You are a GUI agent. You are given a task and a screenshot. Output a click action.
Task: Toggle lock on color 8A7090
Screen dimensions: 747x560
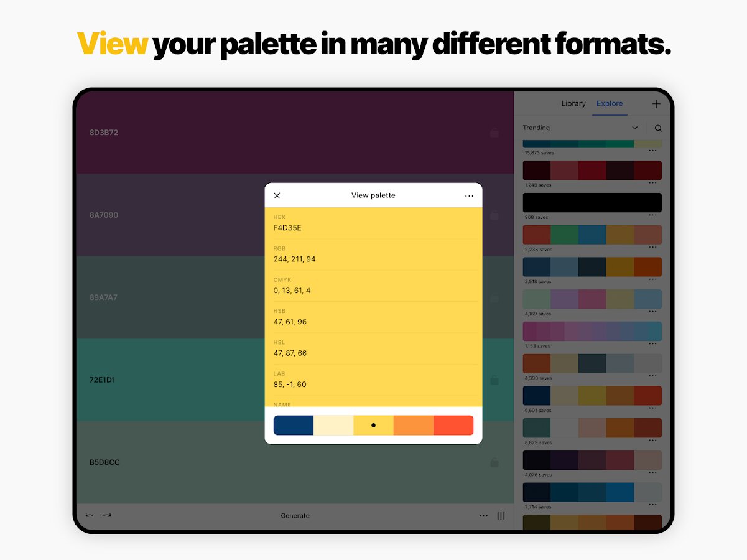pyautogui.click(x=494, y=215)
